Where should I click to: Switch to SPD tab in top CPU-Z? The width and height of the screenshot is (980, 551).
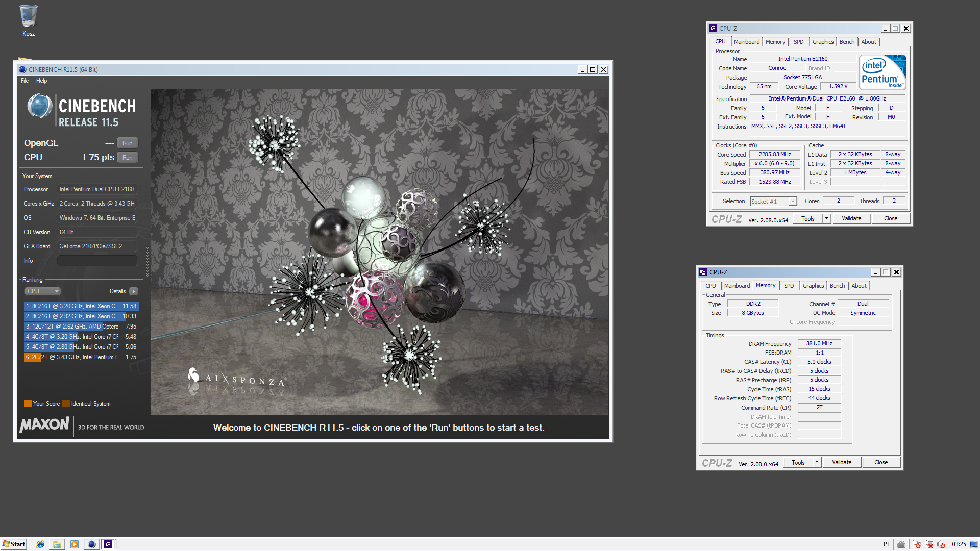tap(799, 42)
